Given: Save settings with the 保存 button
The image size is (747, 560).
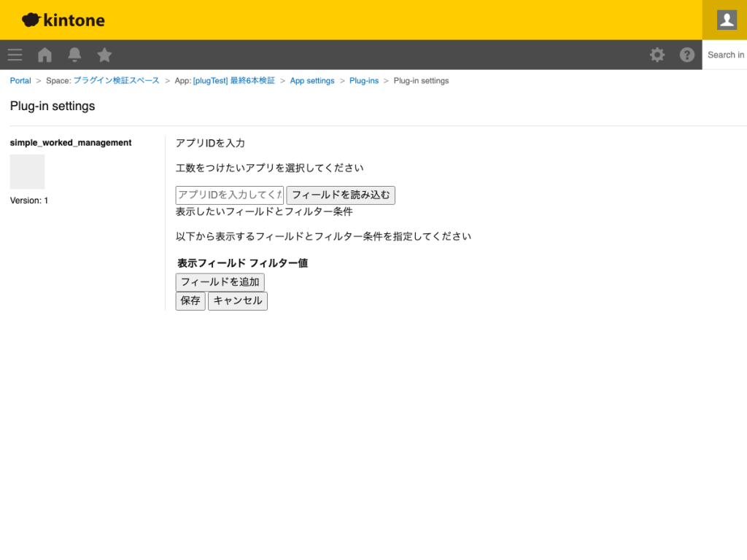Looking at the screenshot, I should 190,300.
